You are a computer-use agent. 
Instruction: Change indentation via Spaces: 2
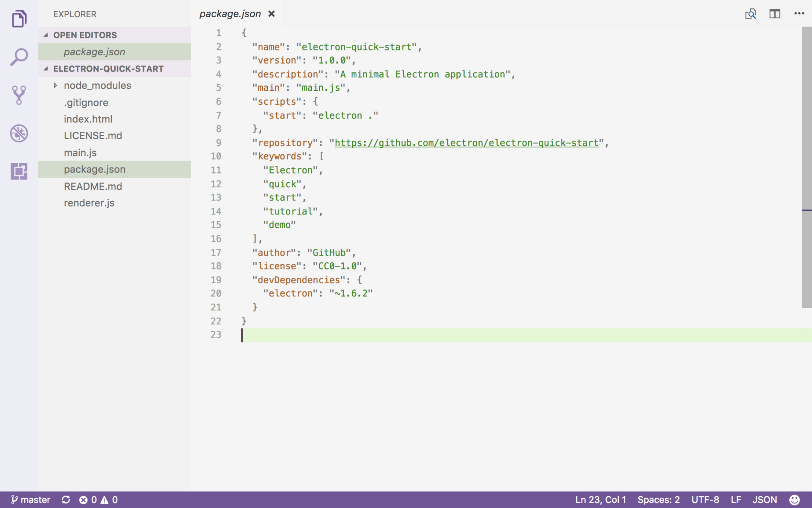click(x=658, y=500)
